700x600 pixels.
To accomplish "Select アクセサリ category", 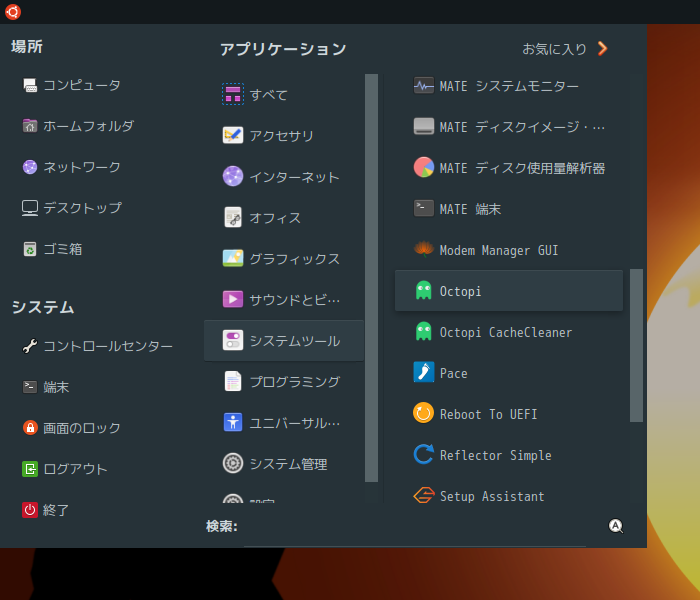I will point(283,135).
